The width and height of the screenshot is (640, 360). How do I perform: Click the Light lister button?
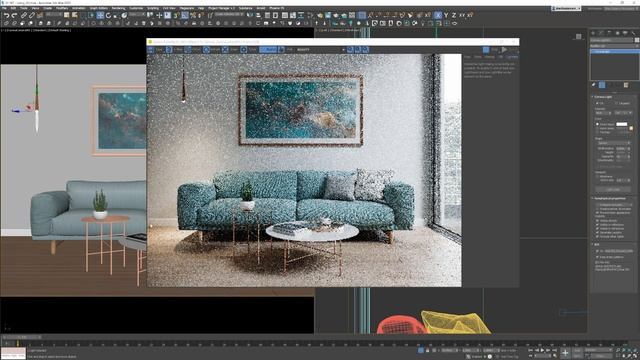pyautogui.click(x=613, y=189)
